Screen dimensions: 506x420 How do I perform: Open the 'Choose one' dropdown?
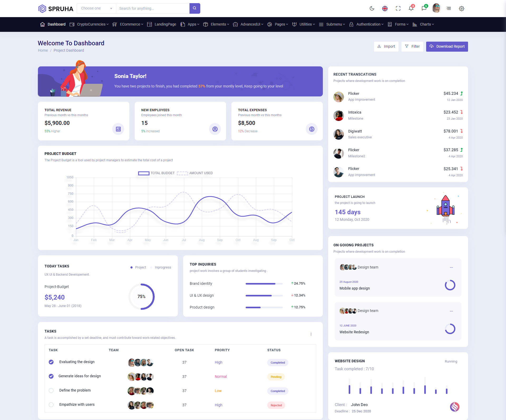[96, 8]
